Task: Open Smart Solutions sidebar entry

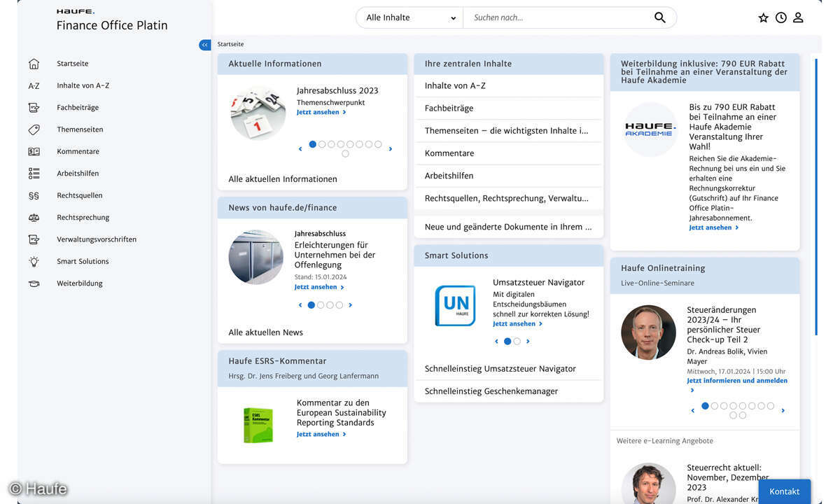Action: click(x=83, y=261)
